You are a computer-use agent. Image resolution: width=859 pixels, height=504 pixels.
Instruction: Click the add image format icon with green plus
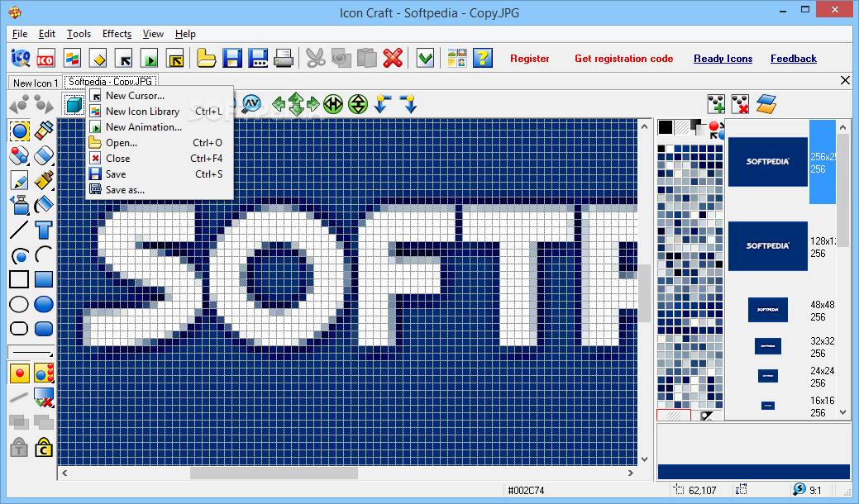(x=716, y=104)
